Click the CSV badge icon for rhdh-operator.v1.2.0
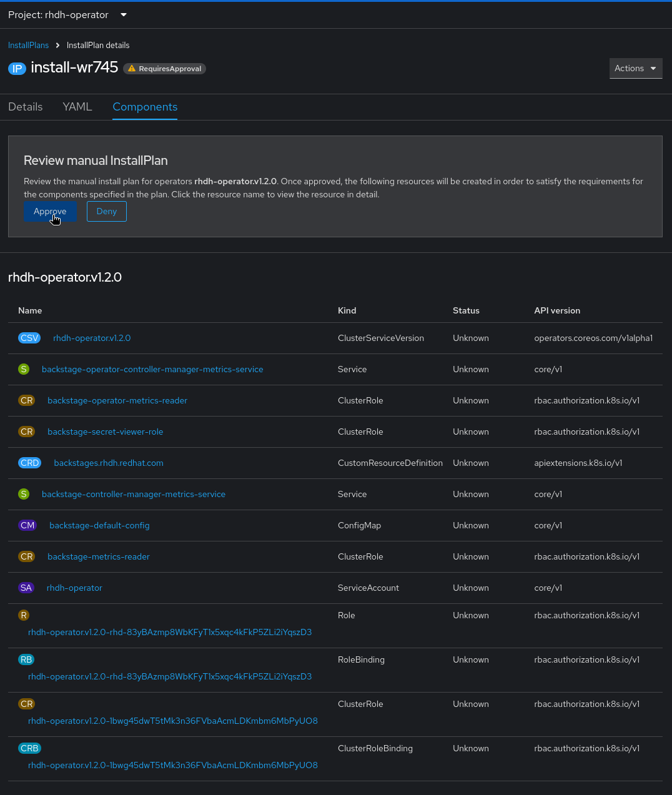The height and width of the screenshot is (795, 672). pyautogui.click(x=29, y=338)
